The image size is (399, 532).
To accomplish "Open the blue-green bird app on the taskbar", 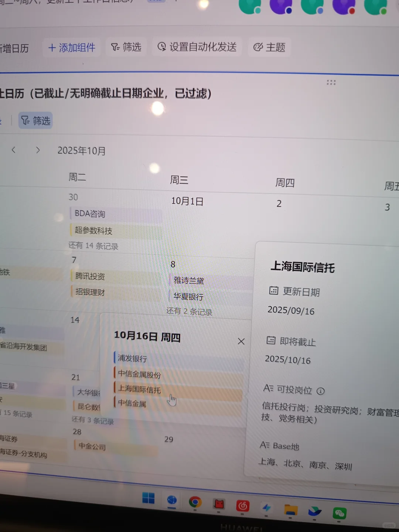I will point(315,512).
